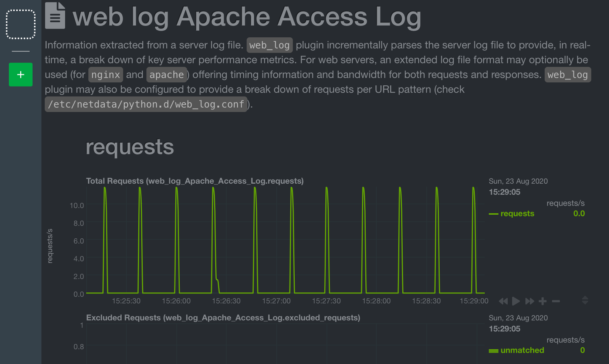The image size is (609, 364).
Task: Toggle the requests dimension in the chart legend
Action: pyautogui.click(x=517, y=213)
